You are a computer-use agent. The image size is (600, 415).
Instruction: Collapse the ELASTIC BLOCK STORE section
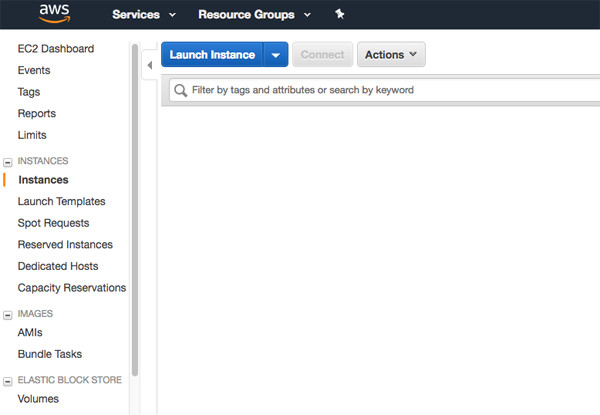coord(8,381)
